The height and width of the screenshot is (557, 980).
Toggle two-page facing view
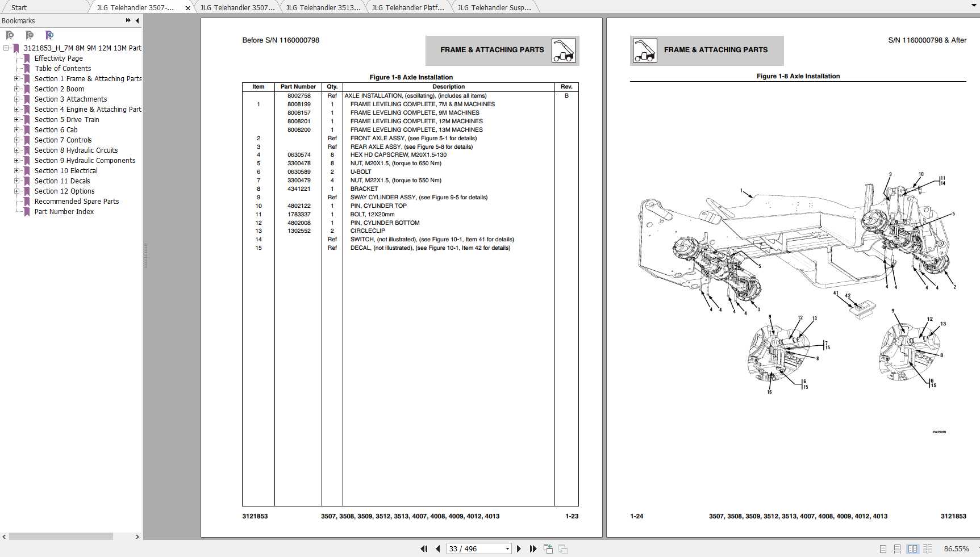pos(912,549)
